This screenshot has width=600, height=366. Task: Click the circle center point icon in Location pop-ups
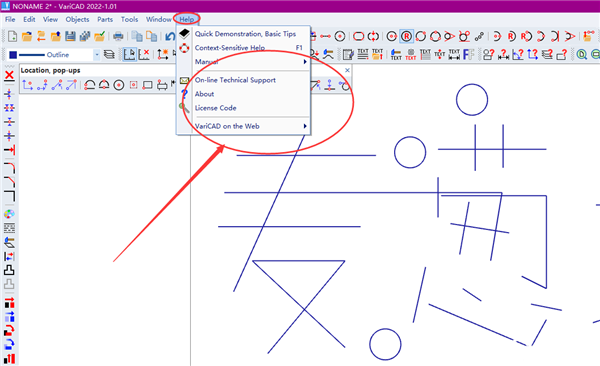point(119,85)
